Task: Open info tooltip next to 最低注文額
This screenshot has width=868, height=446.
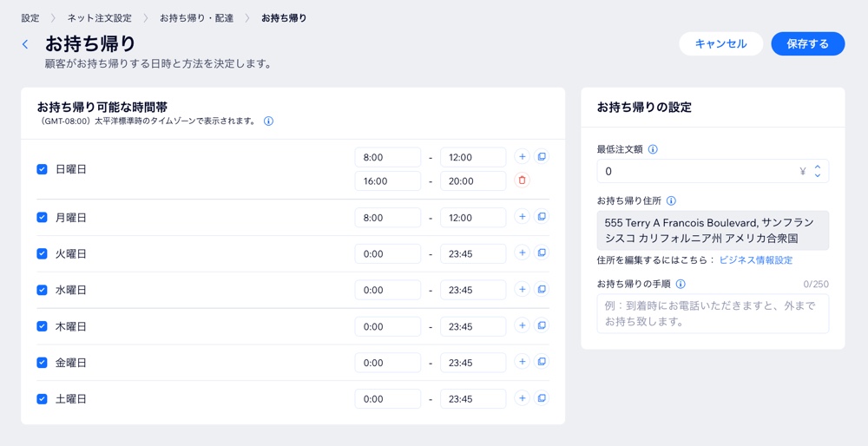Action: coord(653,149)
